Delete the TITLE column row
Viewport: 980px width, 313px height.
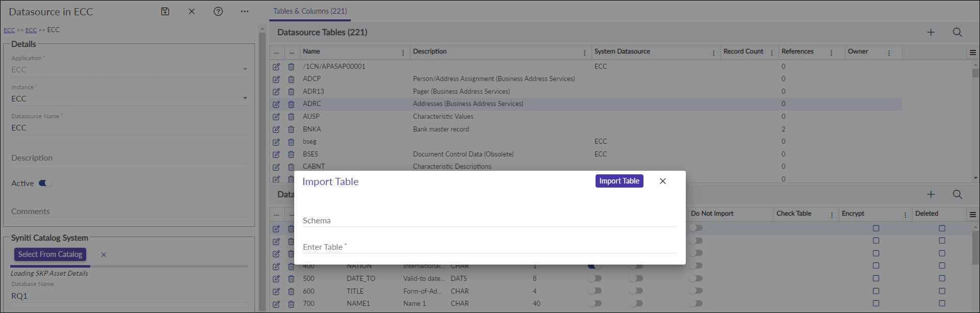click(291, 292)
